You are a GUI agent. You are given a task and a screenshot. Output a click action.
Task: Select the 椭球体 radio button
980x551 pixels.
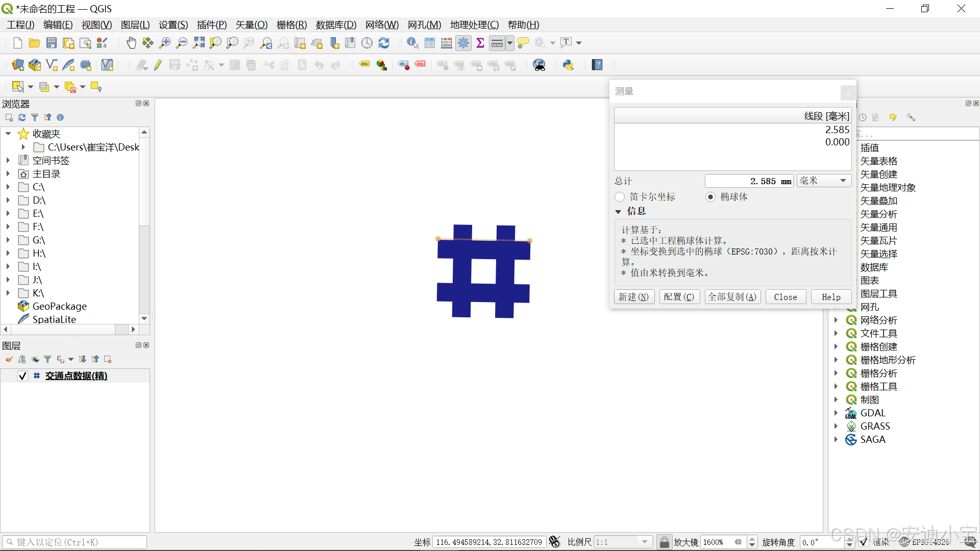710,197
